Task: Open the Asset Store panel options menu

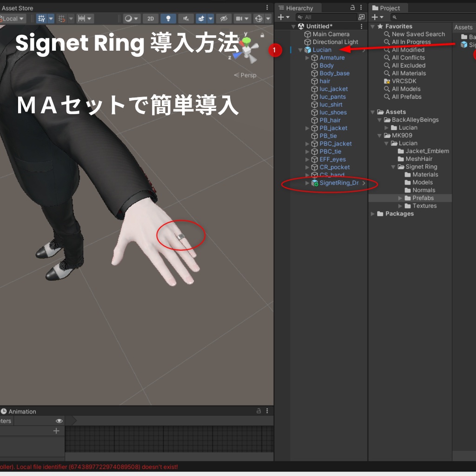Action: pyautogui.click(x=267, y=7)
